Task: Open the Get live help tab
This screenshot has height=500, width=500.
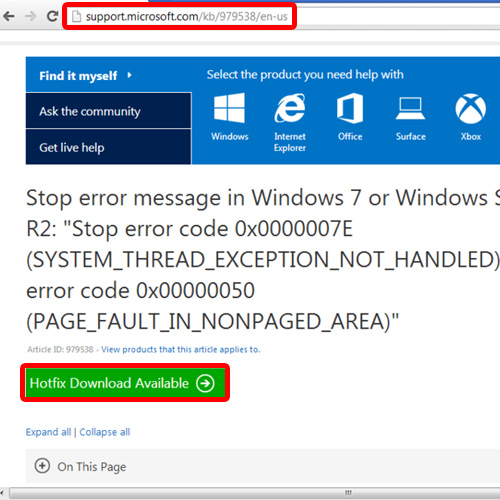Action: pos(109,147)
